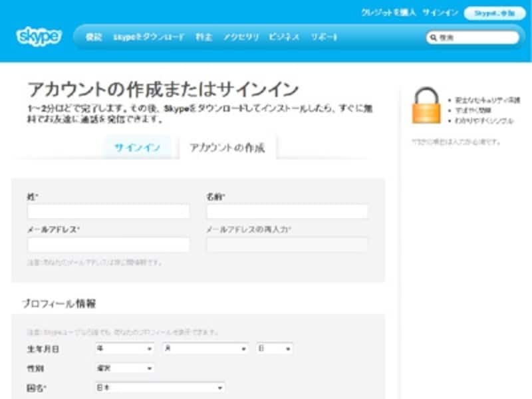Click the search magnifier icon
Viewport: 532px width, 399px height.
pos(434,37)
